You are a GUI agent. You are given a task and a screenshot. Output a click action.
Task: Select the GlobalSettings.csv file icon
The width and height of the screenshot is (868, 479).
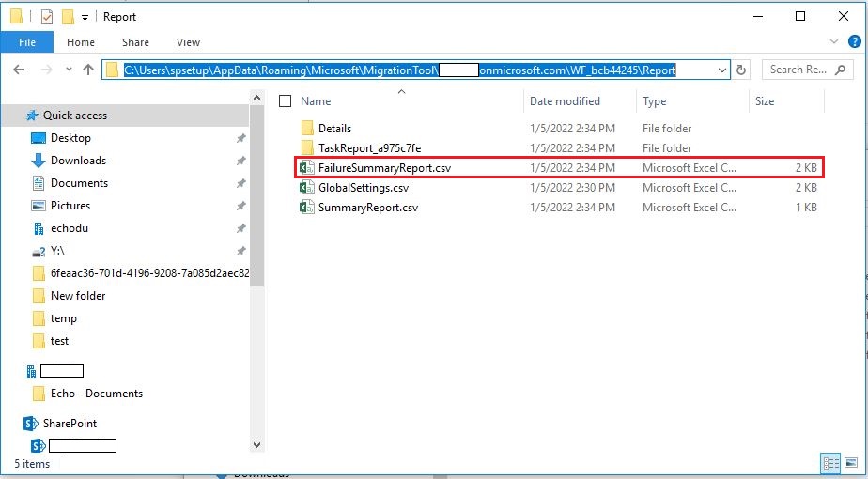[307, 188]
